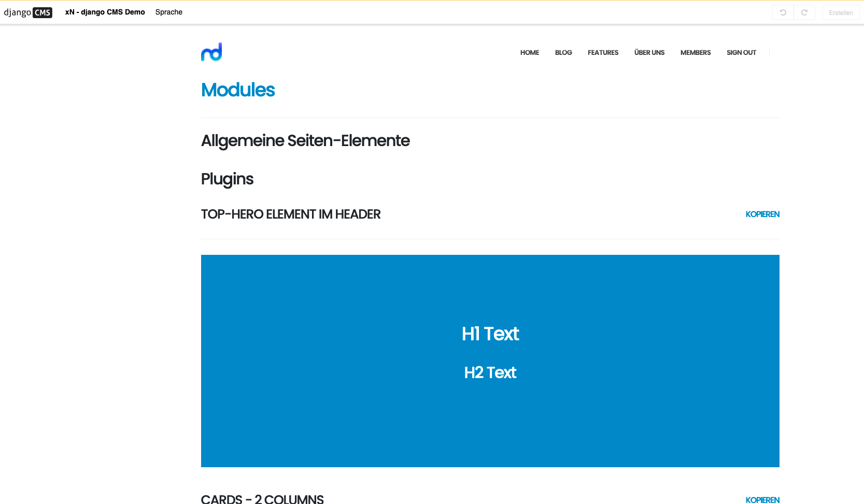Click the redo arrow icon
The height and width of the screenshot is (504, 864).
point(804,12)
